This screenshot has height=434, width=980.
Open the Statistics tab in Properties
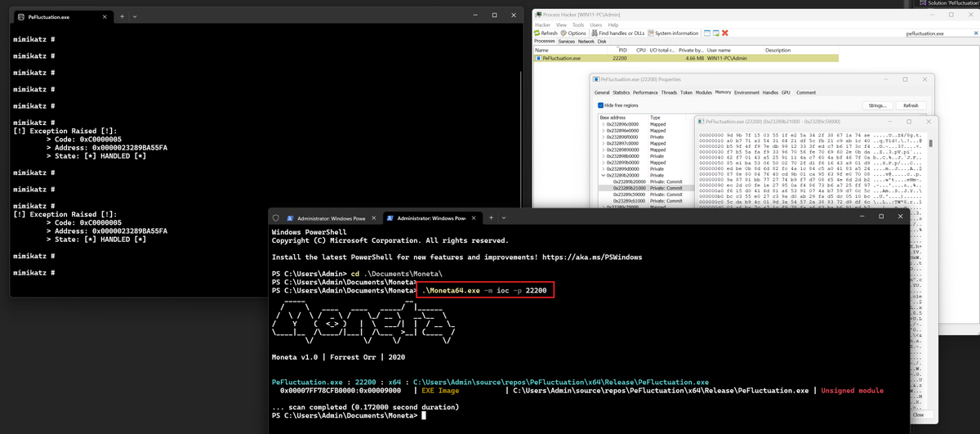pos(621,92)
